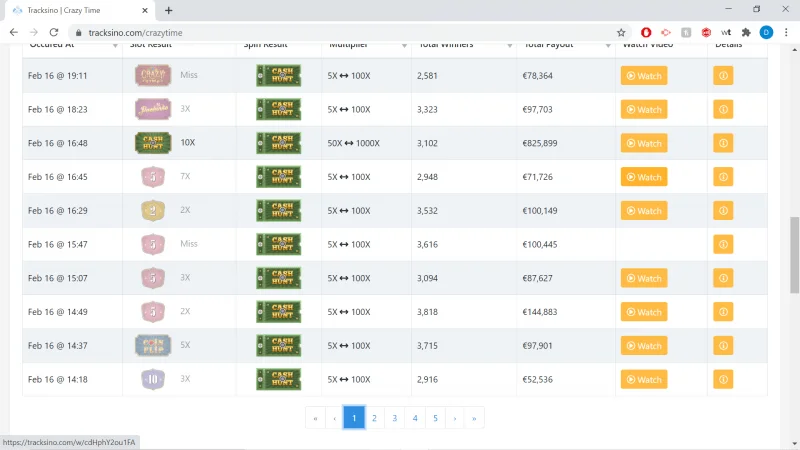The width and height of the screenshot is (800, 450).
Task: Click Cash Hunt slot result icon in 16:48 row
Action: (x=153, y=143)
